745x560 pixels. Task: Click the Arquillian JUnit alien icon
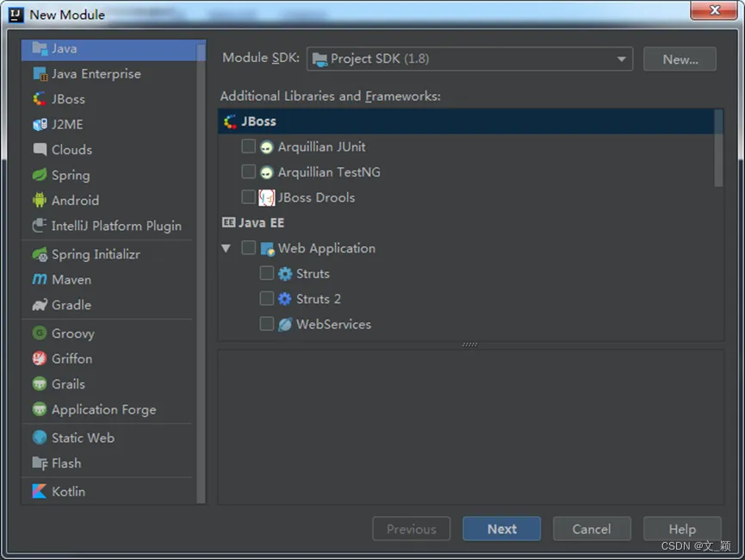(x=266, y=147)
